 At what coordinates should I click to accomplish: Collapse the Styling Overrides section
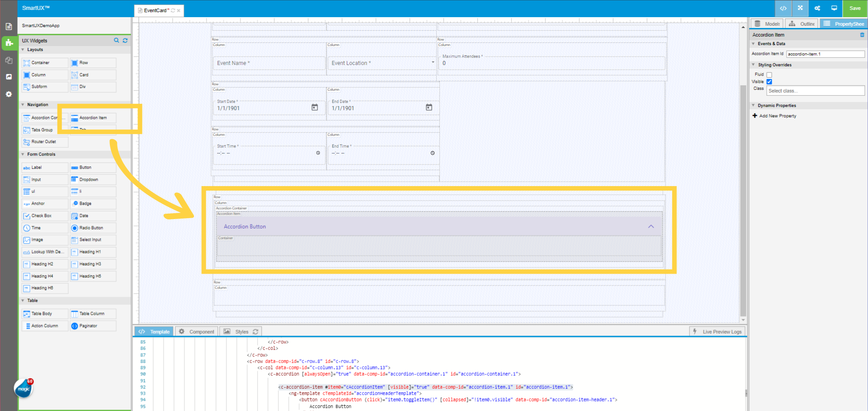pyautogui.click(x=754, y=65)
